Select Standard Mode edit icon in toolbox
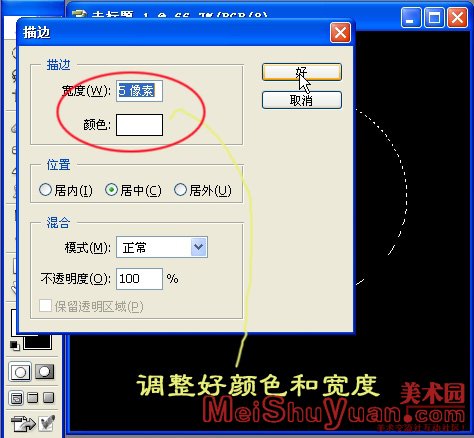Image resolution: width=474 pixels, height=438 pixels. point(20,372)
